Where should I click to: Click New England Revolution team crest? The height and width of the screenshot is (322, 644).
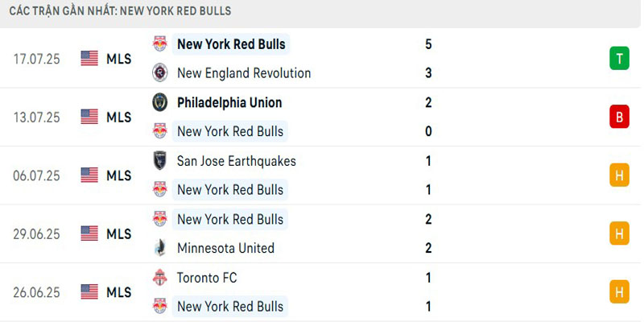[159, 72]
